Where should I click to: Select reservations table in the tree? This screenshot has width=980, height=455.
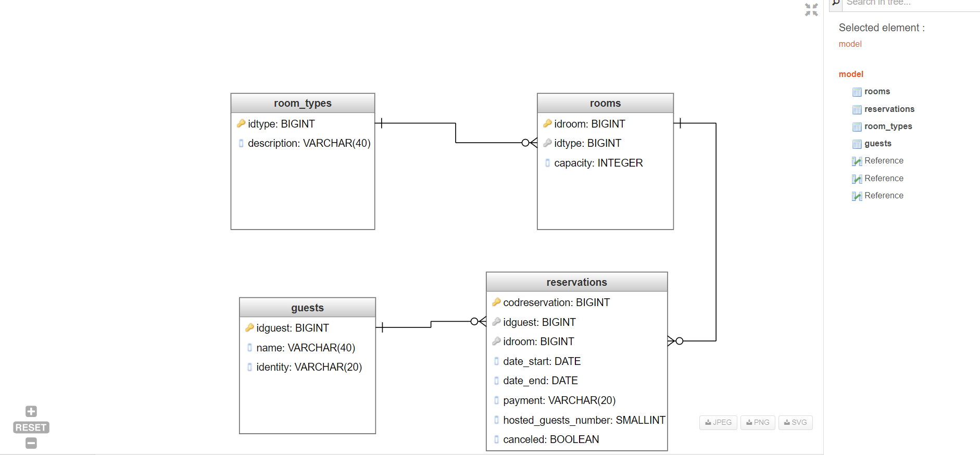[x=889, y=109]
